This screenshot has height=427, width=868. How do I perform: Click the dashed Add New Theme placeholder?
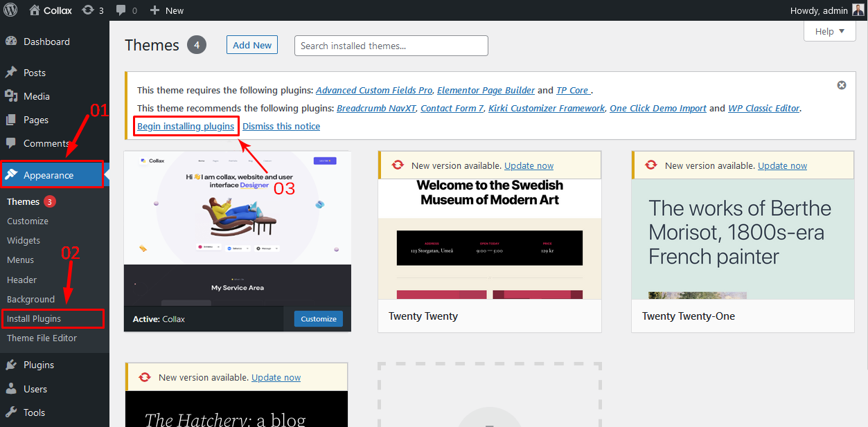(489, 394)
